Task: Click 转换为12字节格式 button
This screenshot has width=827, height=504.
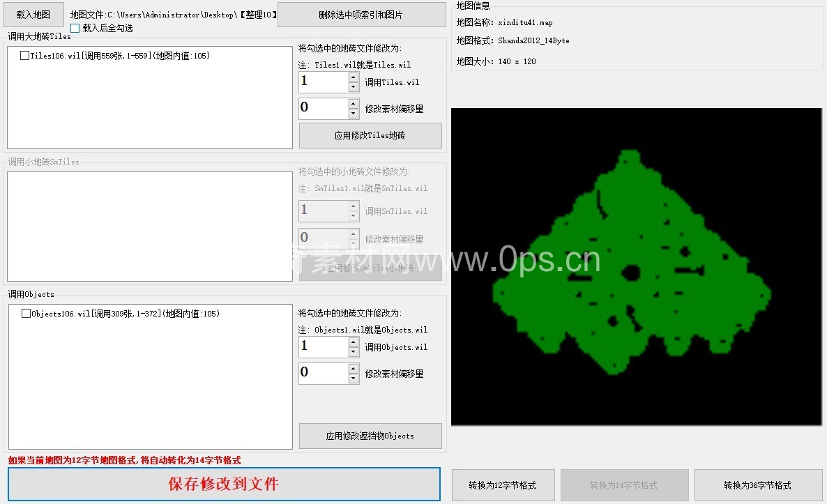Action: click(503, 485)
